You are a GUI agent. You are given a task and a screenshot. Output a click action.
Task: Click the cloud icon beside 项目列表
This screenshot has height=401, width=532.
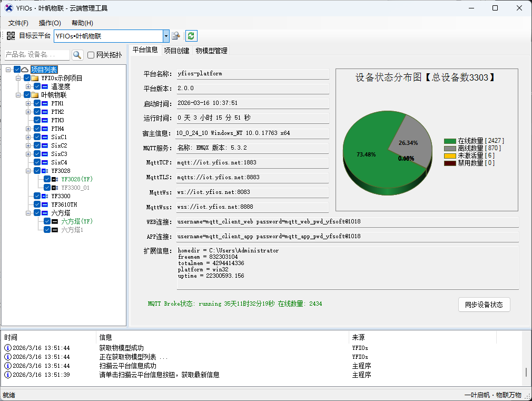pos(25,69)
